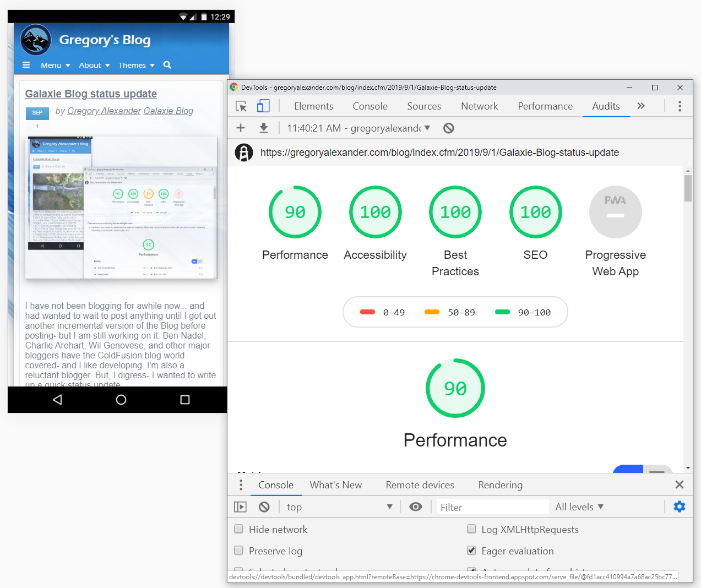Screen dimensions: 701x588
Task: Select the Audits tab
Action: 606,106
